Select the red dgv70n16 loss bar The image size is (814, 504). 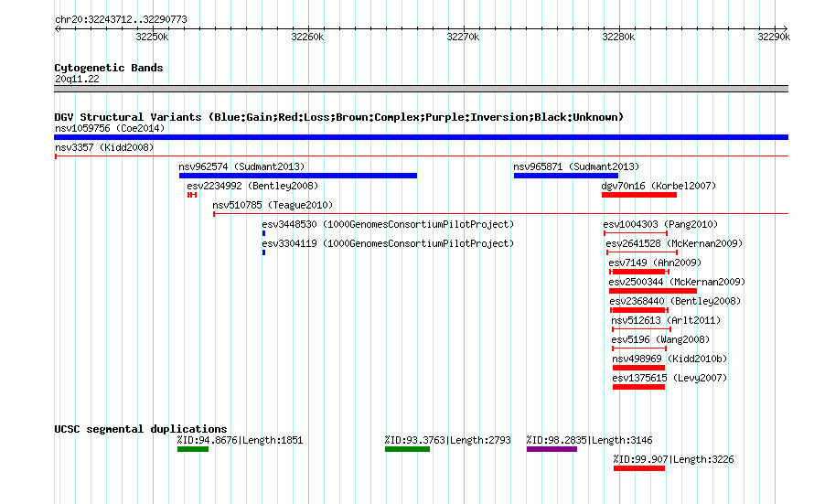click(639, 195)
